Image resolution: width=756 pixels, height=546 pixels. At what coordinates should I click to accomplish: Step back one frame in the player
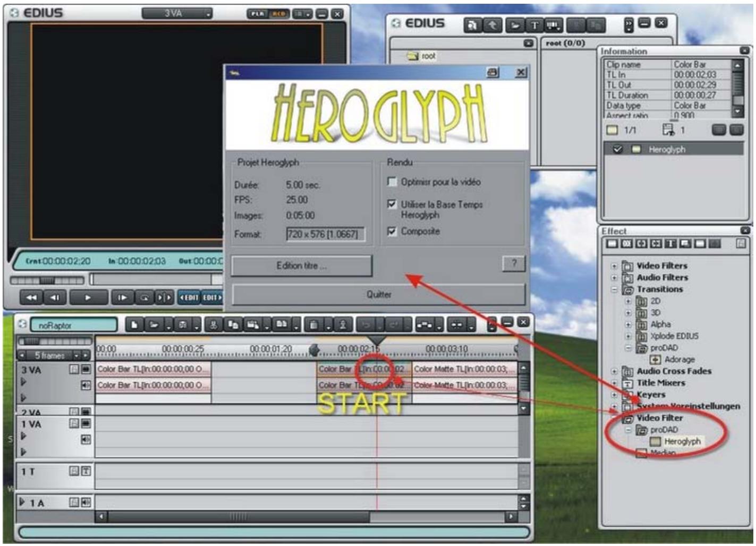[x=55, y=297]
